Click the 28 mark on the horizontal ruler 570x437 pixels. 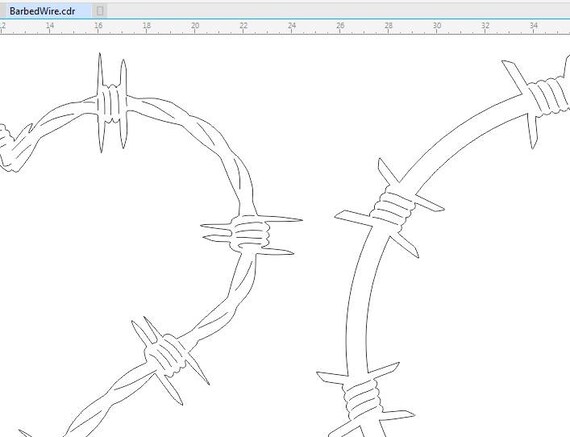(x=389, y=25)
